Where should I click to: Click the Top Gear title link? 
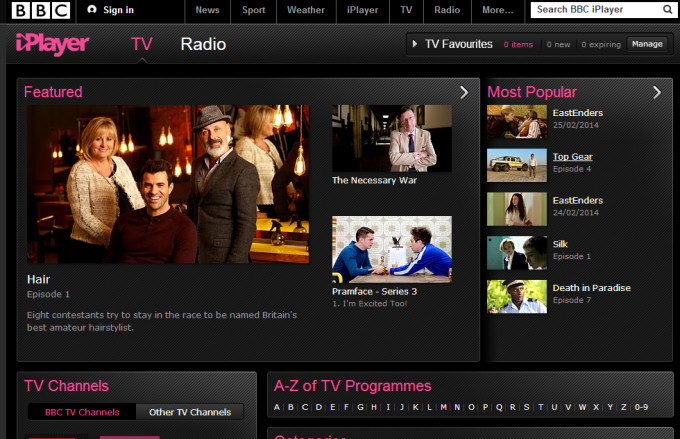click(572, 157)
